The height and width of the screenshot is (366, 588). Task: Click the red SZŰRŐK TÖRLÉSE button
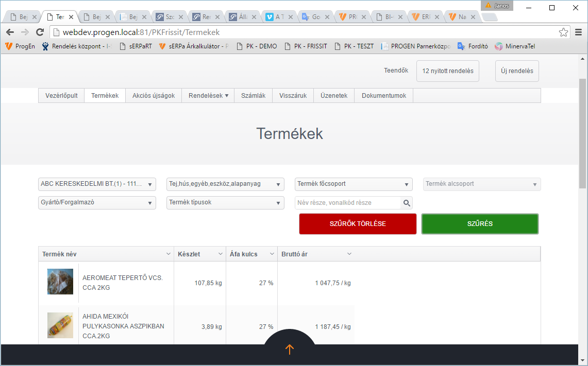(x=358, y=223)
